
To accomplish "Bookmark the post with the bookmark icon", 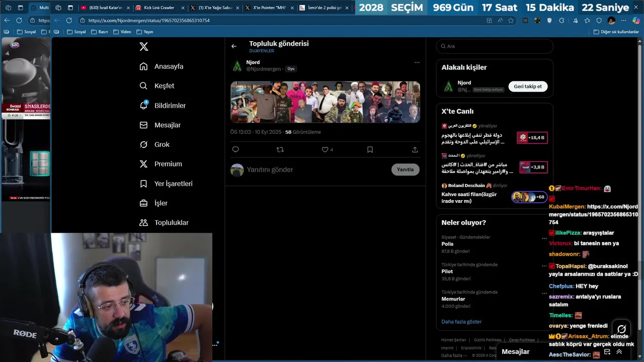I will [x=370, y=149].
